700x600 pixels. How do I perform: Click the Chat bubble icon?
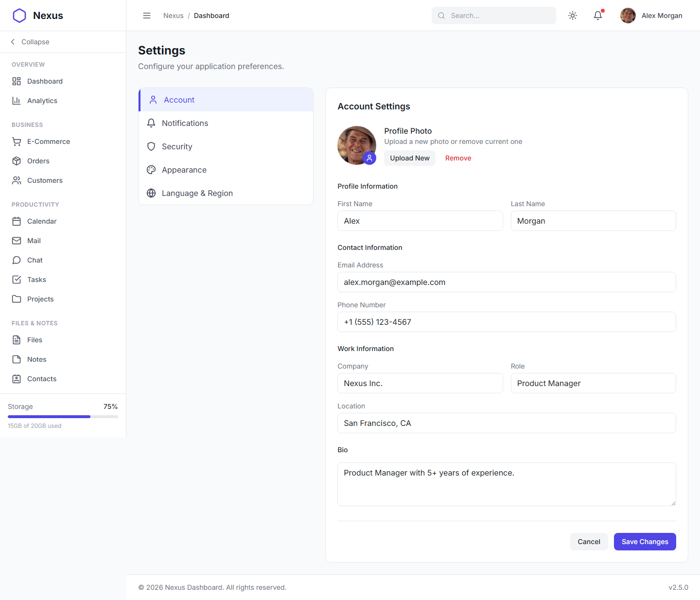(17, 260)
